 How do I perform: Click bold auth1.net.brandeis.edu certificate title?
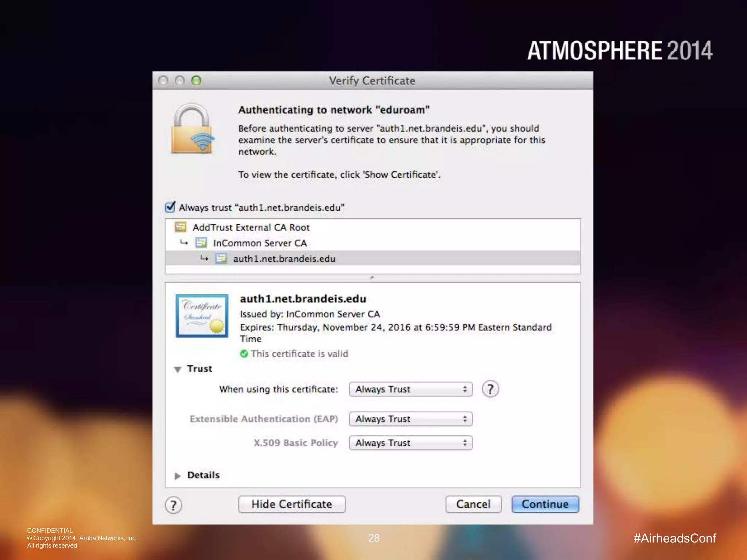(x=303, y=299)
